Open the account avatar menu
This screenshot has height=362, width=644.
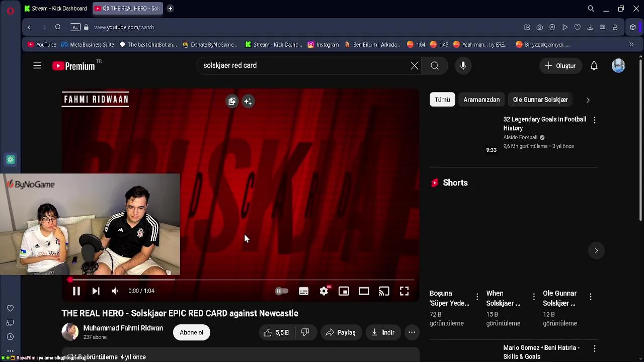pos(618,66)
